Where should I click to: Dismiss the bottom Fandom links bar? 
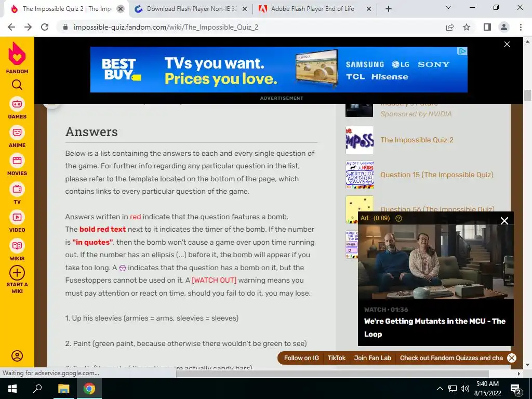pyautogui.click(x=512, y=358)
